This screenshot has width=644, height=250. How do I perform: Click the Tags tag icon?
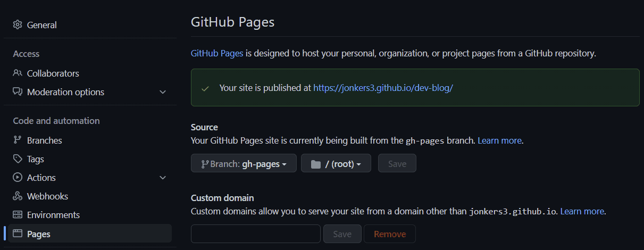point(18,159)
